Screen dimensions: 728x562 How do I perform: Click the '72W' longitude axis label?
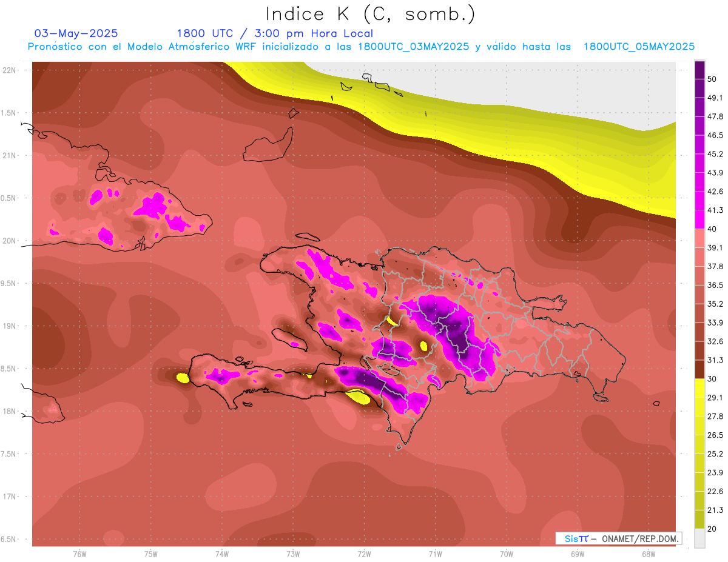pyautogui.click(x=364, y=554)
